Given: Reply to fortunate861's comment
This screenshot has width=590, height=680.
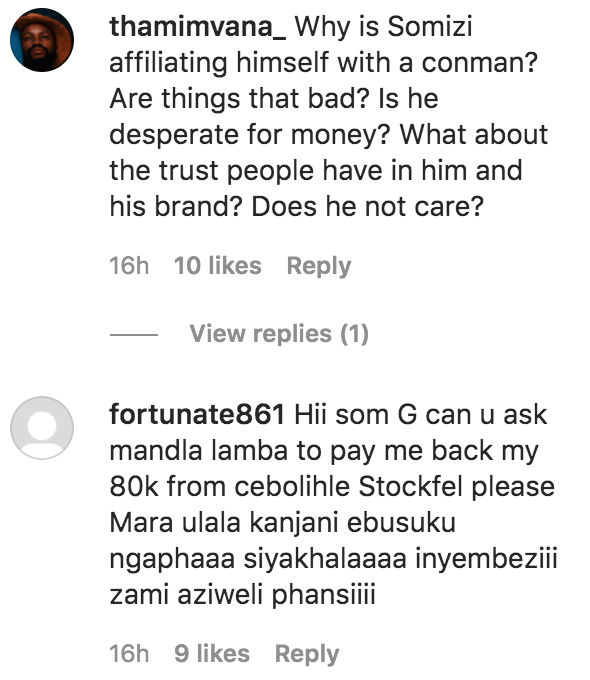Looking at the screenshot, I should point(307,654).
